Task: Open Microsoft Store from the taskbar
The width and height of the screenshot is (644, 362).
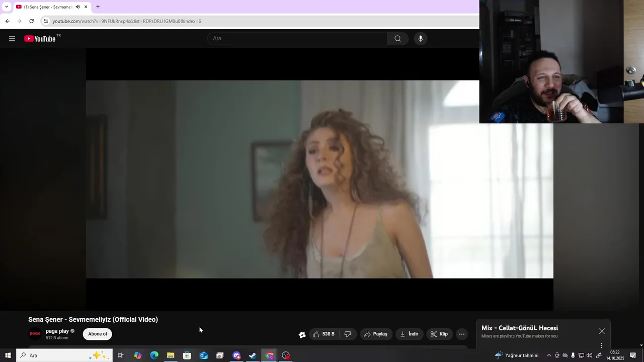Action: (x=187, y=355)
